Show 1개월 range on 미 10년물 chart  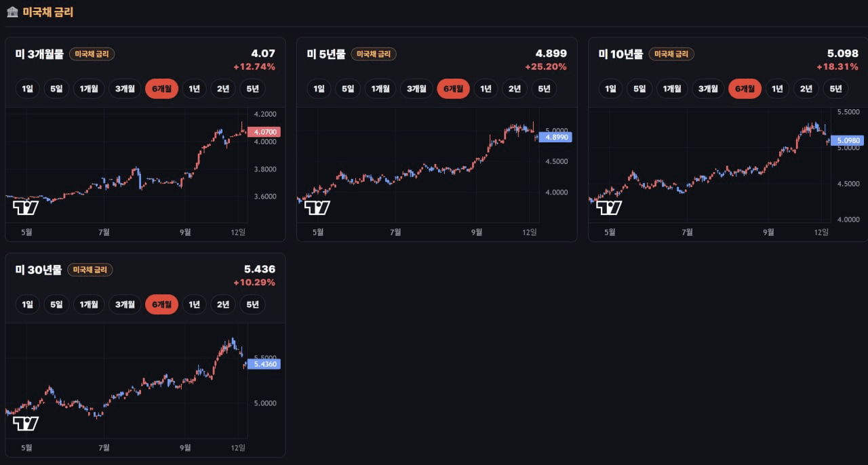(x=672, y=89)
